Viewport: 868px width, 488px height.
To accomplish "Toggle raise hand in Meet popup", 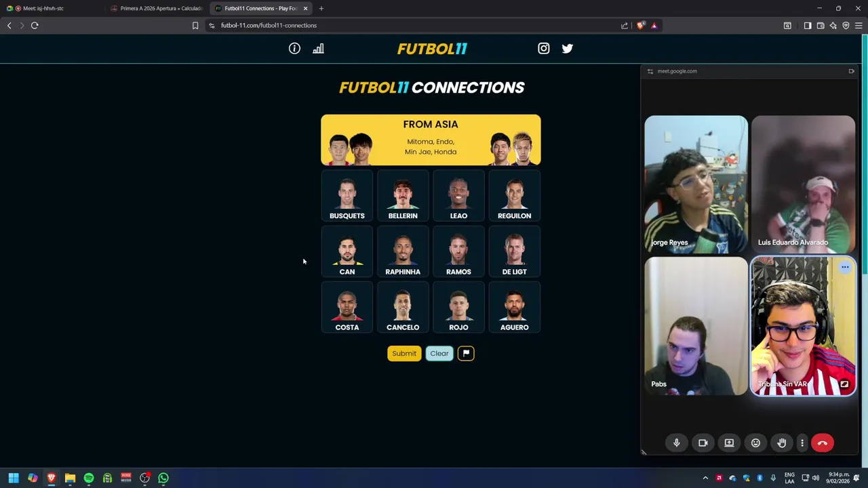I will [782, 443].
